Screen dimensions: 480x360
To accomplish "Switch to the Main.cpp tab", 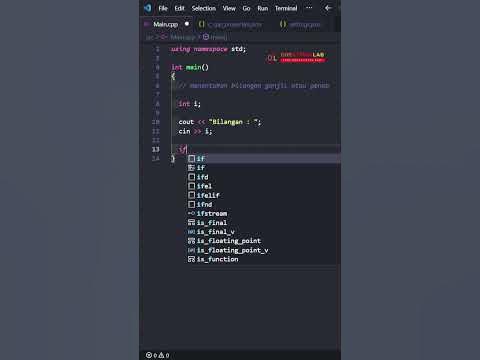I will coord(166,24).
